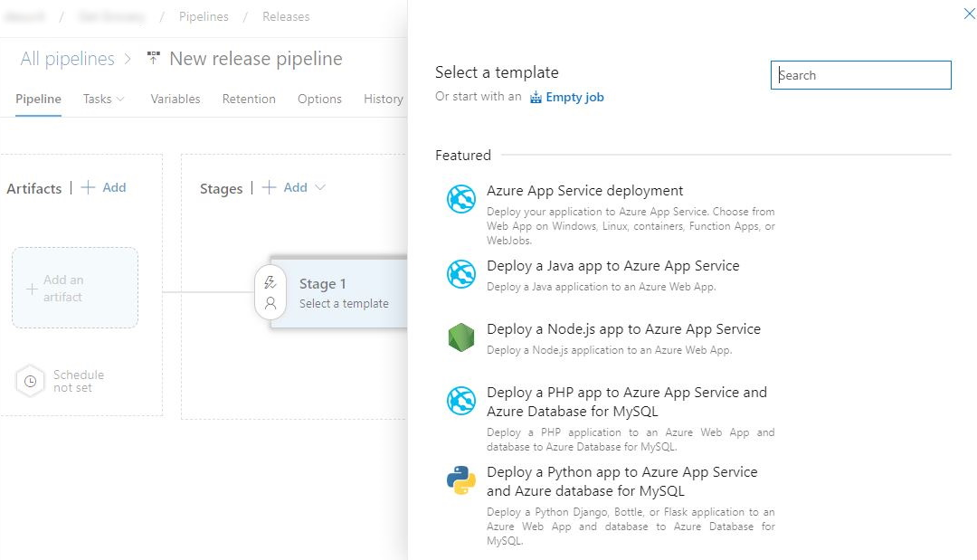
Task: Click the Select a template heading
Action: pyautogui.click(x=497, y=72)
